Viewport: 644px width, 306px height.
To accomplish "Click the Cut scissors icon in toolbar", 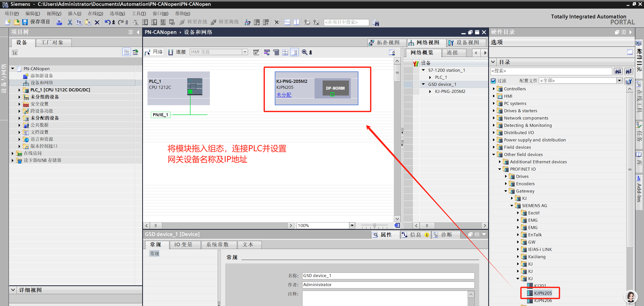I will pos(70,22).
